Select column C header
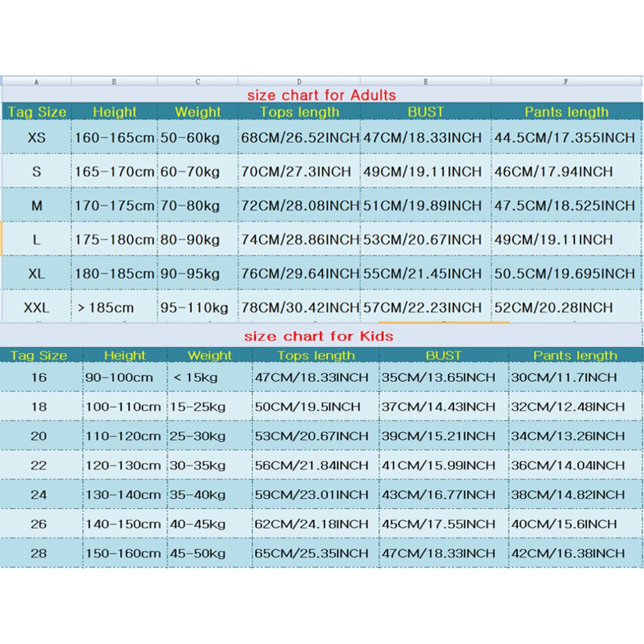The height and width of the screenshot is (644, 644). pyautogui.click(x=198, y=81)
